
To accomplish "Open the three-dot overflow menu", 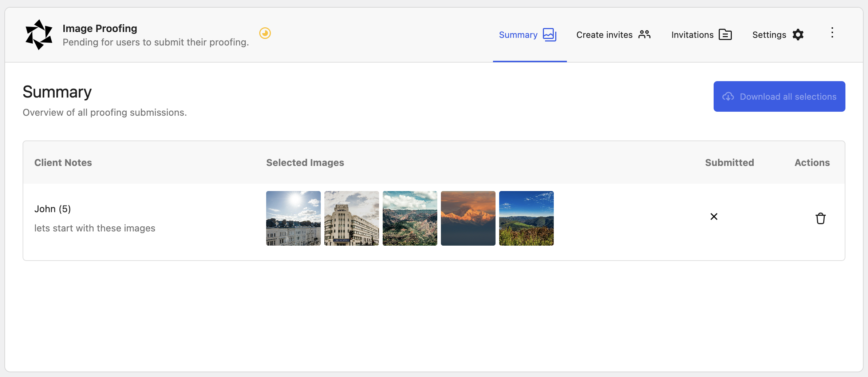I will click(832, 33).
